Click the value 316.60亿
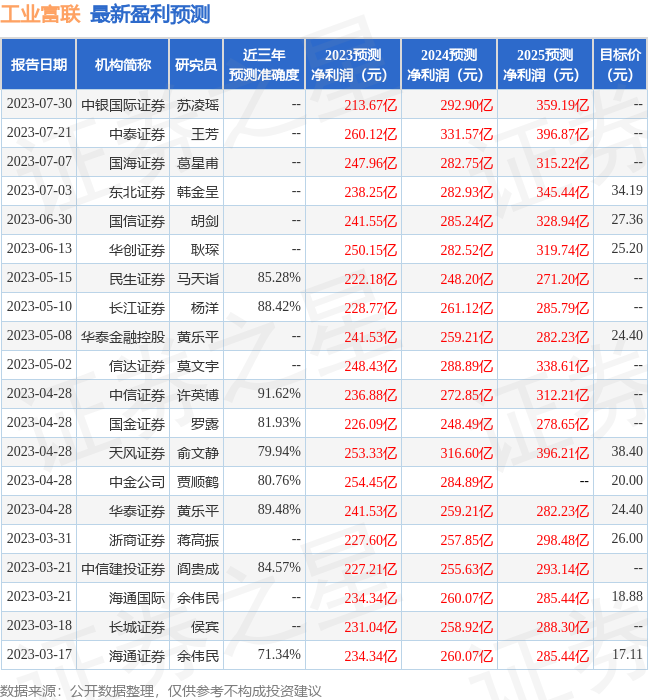Image resolution: width=648 pixels, height=700 pixels. pyautogui.click(x=466, y=453)
